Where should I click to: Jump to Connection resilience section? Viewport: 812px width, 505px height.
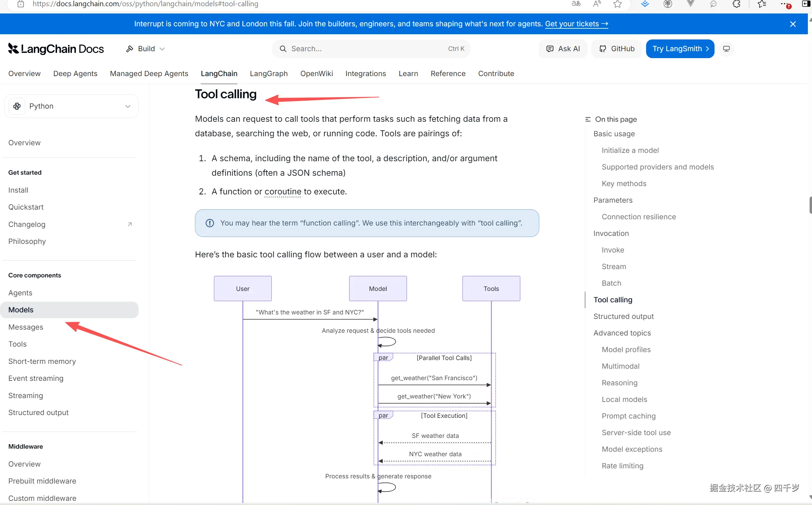639,217
